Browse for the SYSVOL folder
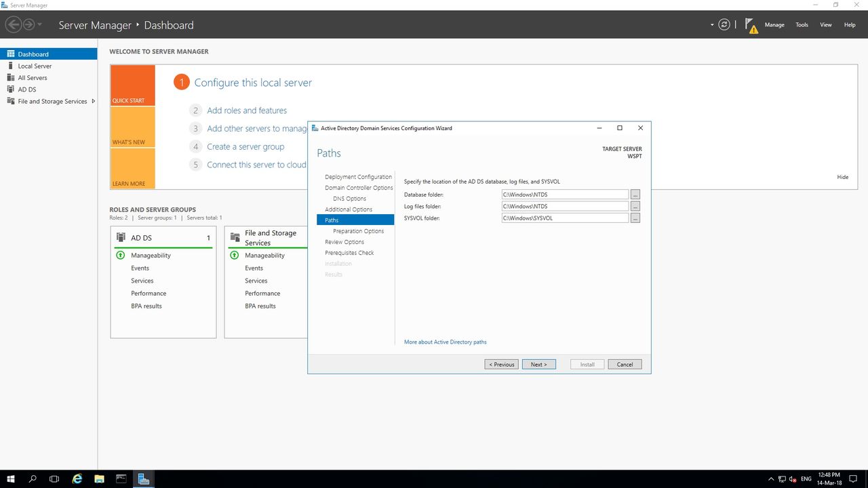The width and height of the screenshot is (868, 488). point(635,218)
